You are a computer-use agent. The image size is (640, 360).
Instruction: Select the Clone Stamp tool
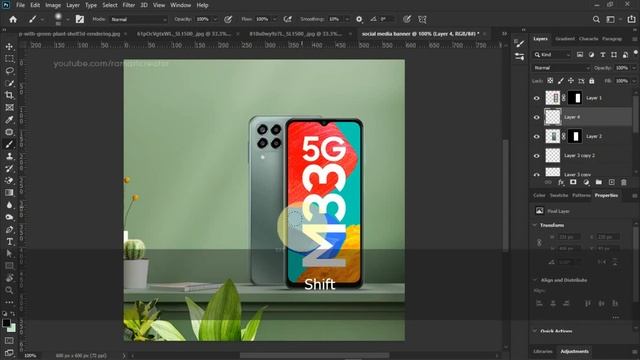tap(9, 156)
